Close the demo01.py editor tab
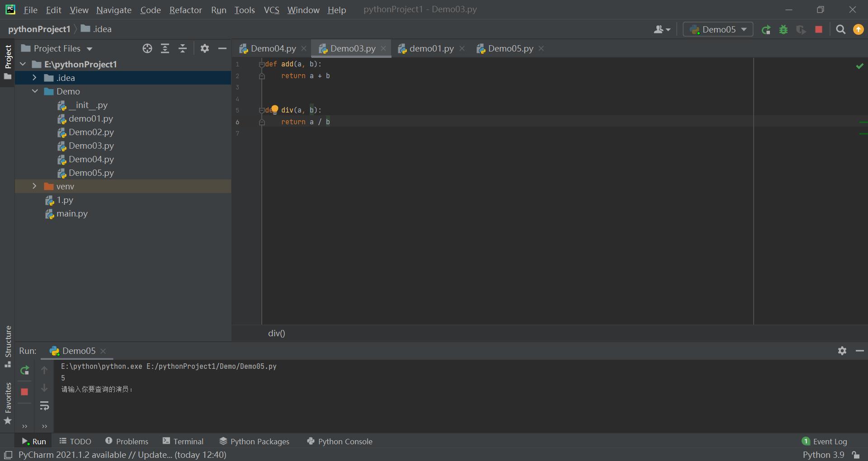This screenshot has height=461, width=868. [x=462, y=48]
